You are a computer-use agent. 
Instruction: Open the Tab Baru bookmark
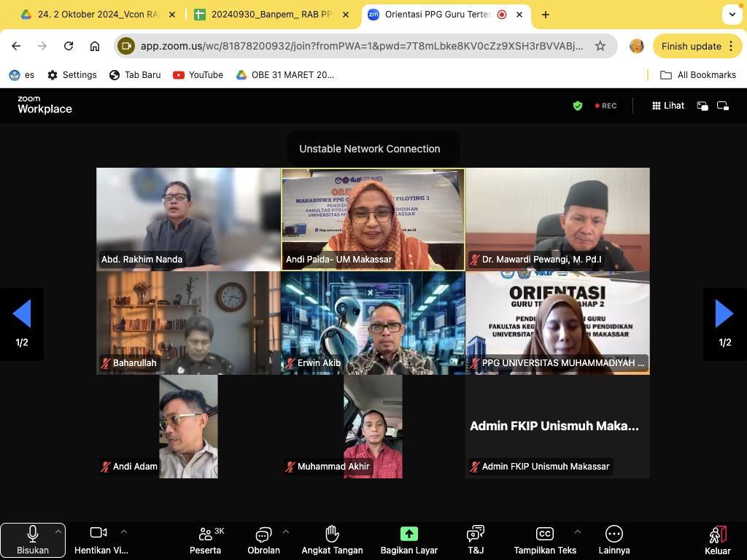coord(135,75)
